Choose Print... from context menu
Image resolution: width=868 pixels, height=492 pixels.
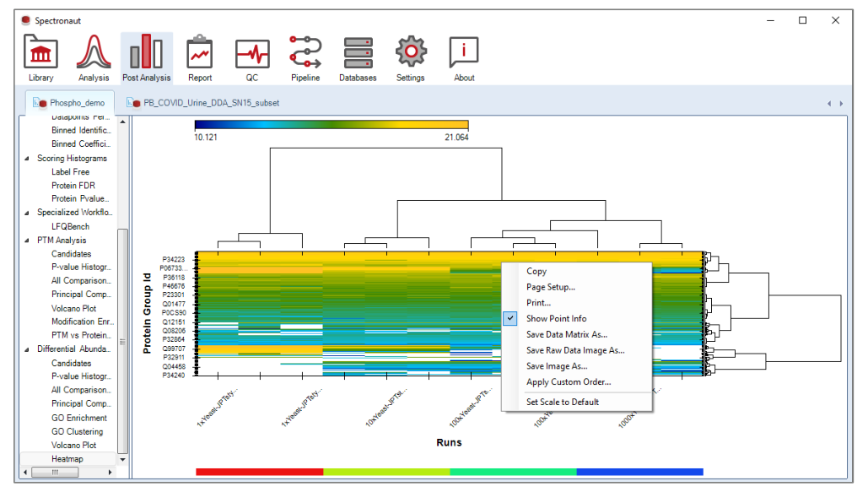539,302
